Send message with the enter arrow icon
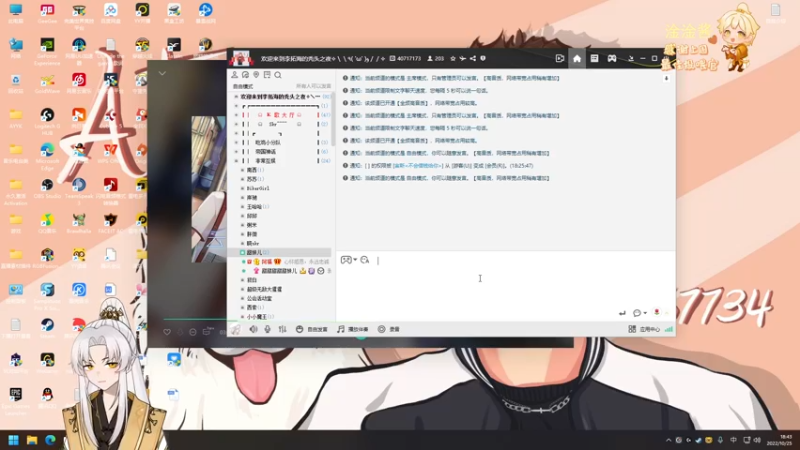Image resolution: width=800 pixels, height=450 pixels. [x=622, y=313]
